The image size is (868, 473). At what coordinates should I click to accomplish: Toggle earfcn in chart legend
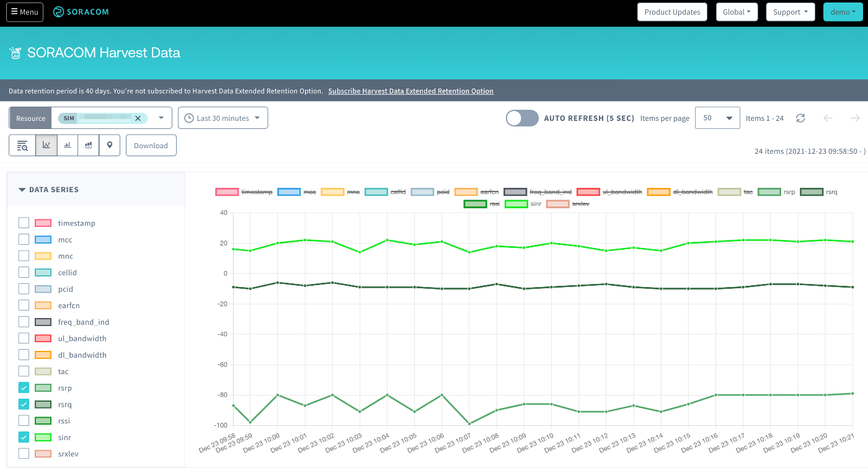coord(477,192)
